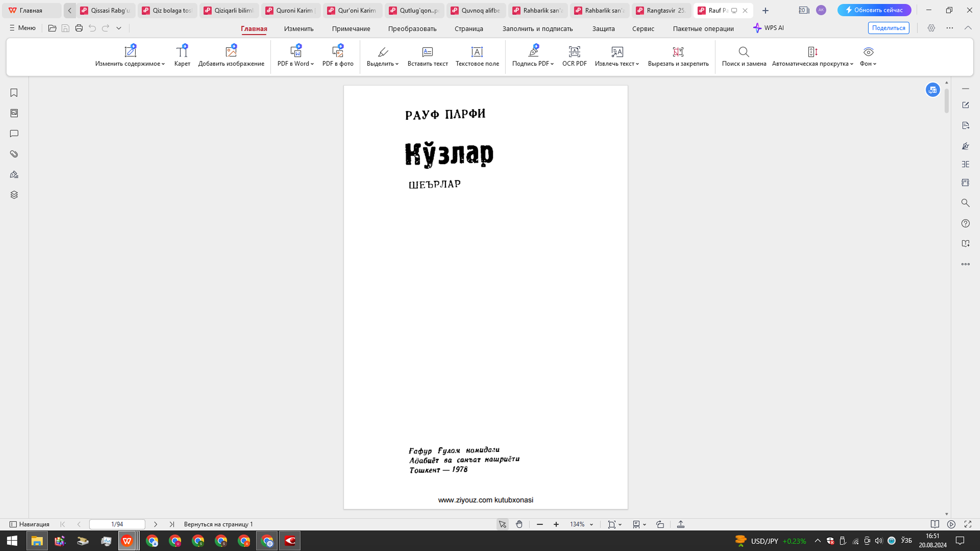Click the fullscreen icon in status bar

(968, 524)
